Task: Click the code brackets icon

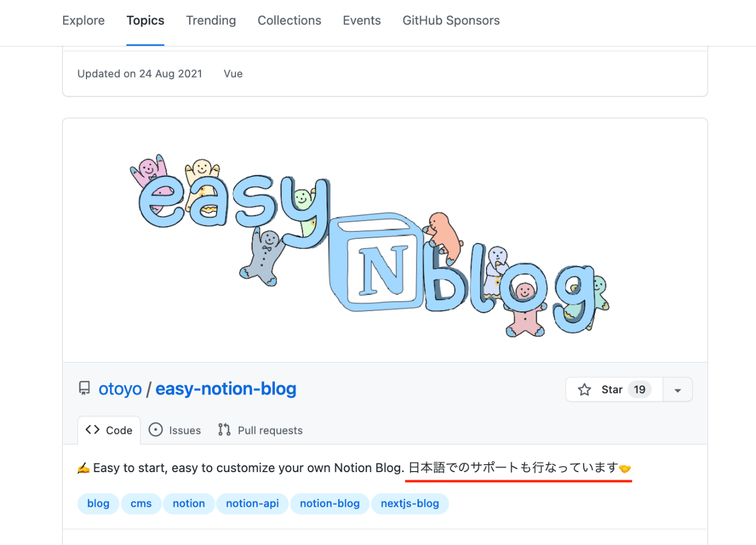Action: 92,430
